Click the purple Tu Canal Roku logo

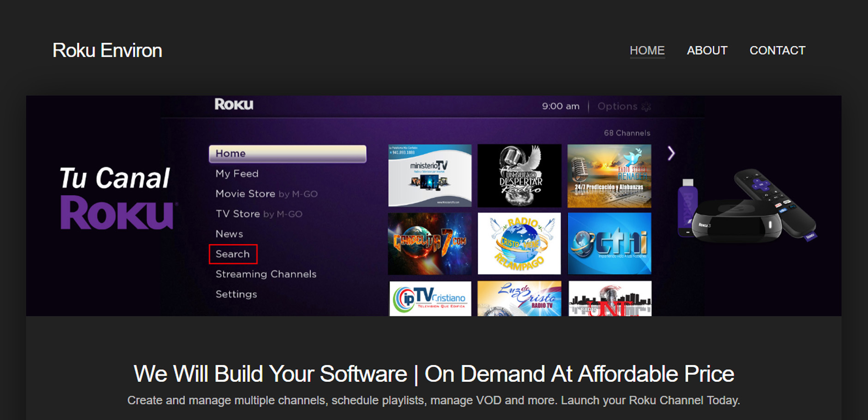pos(116,198)
